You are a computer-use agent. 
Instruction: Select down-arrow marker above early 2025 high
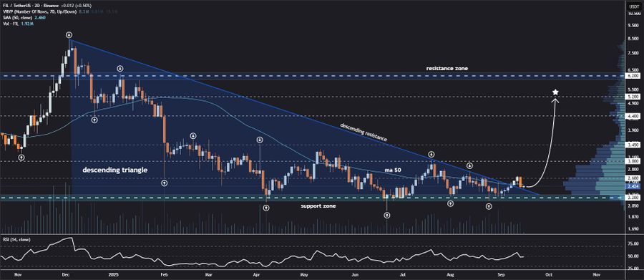click(x=120, y=68)
